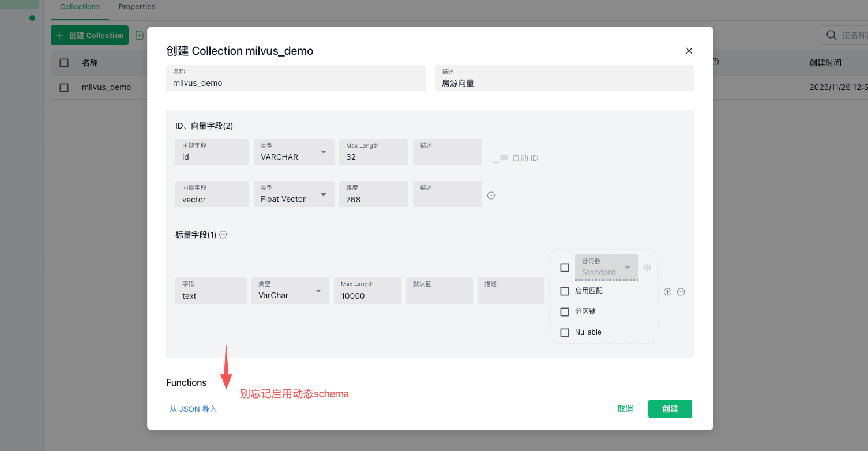Click the 主键字段 id input
The height and width of the screenshot is (451, 868).
point(212,152)
